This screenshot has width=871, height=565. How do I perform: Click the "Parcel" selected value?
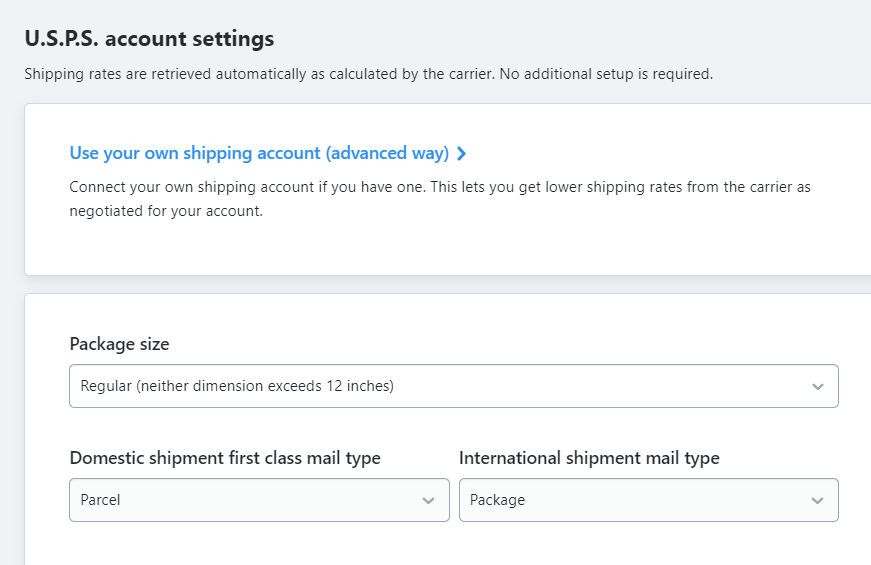point(100,500)
